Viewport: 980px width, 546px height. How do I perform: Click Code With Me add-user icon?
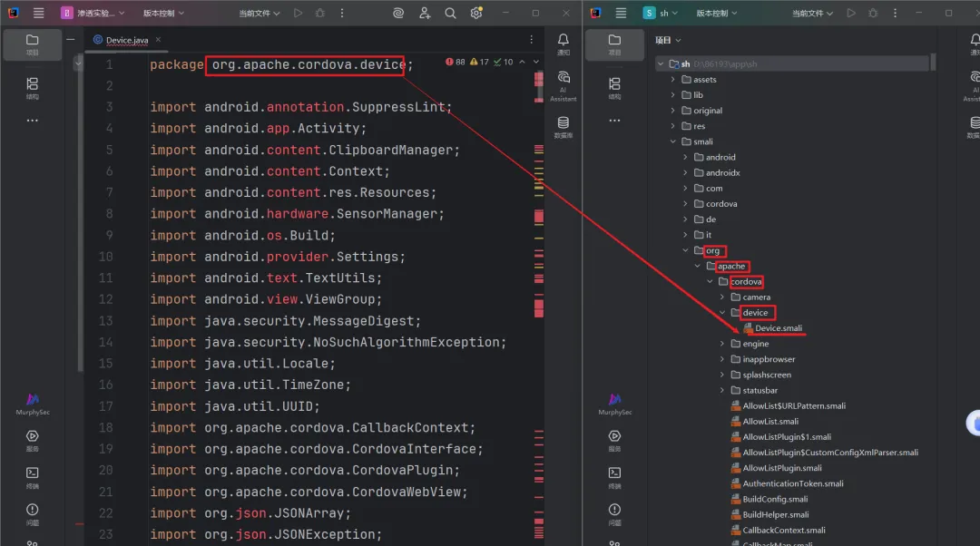(425, 13)
